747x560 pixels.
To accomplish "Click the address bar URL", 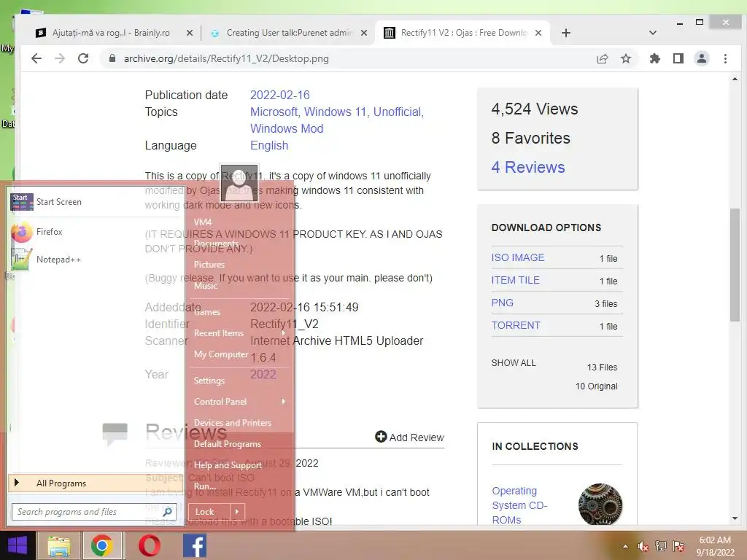I will click(226, 58).
